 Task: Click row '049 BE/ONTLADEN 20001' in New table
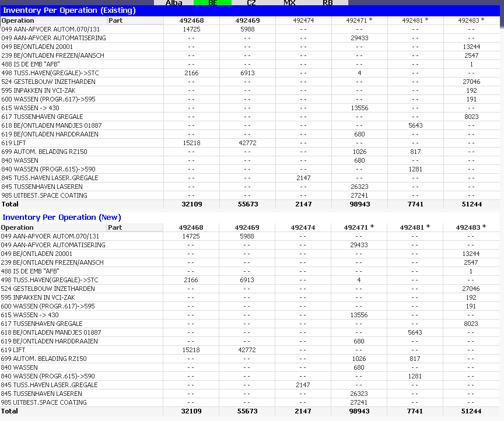[250, 254]
